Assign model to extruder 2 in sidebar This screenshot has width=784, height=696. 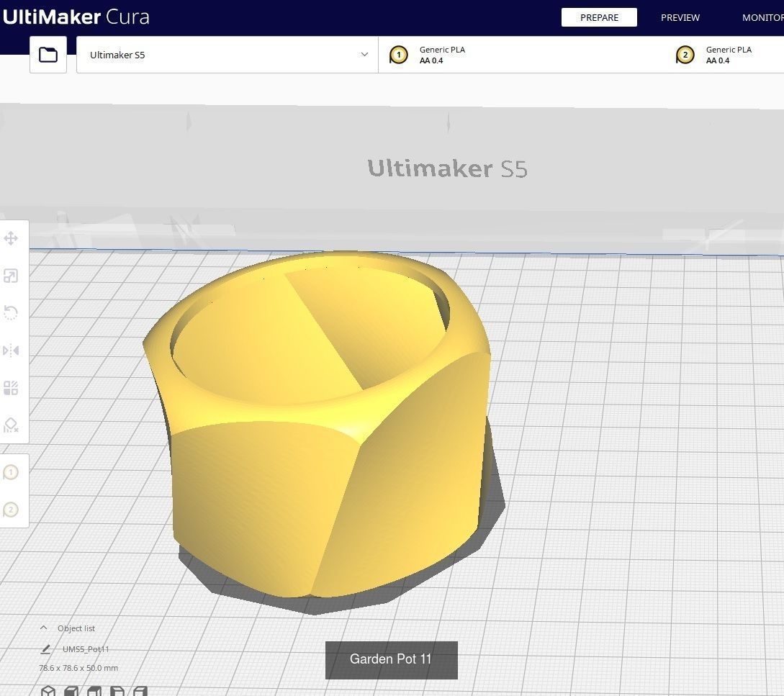point(11,510)
